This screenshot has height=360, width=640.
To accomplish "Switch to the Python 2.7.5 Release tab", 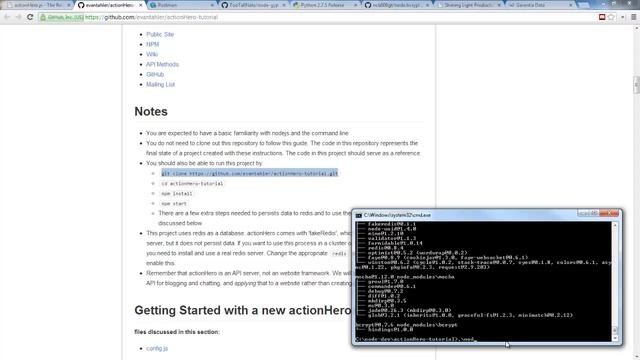I will [325, 5].
